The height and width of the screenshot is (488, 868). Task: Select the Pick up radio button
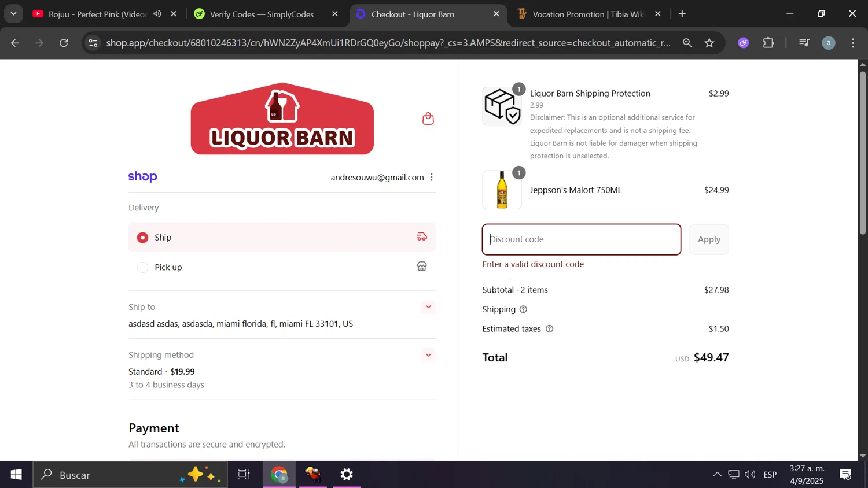click(142, 267)
